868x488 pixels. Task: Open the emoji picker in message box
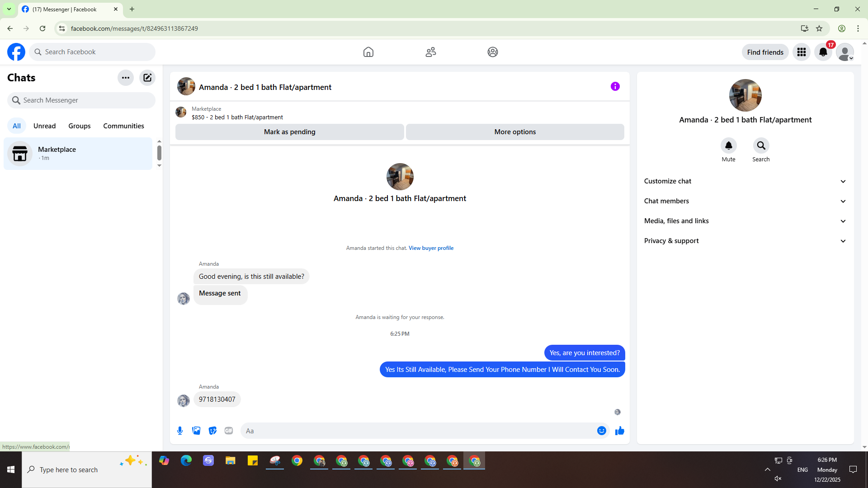601,431
